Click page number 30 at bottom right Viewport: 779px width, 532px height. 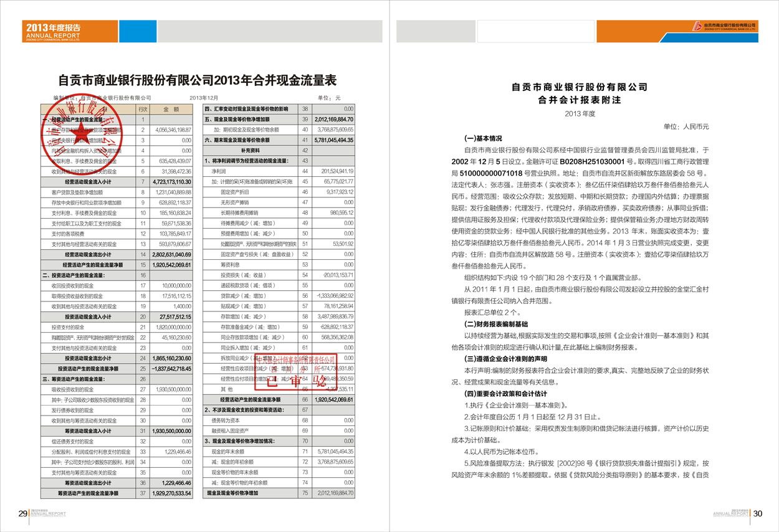[758, 514]
